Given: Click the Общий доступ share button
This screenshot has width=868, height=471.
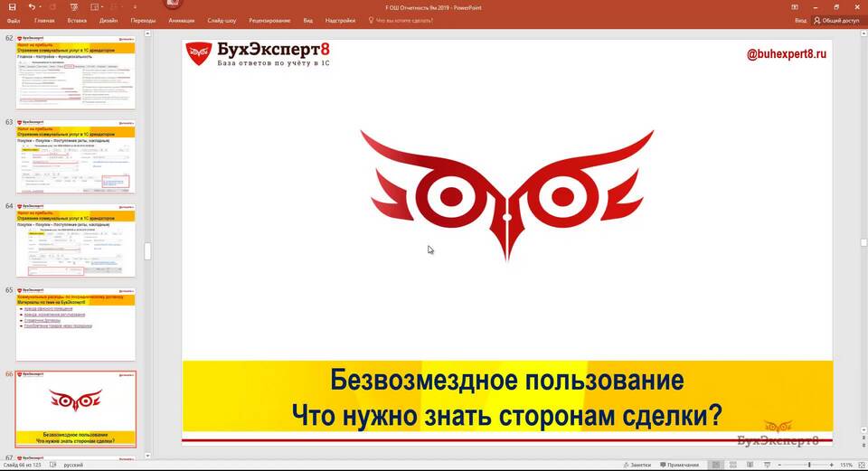Looking at the screenshot, I should click(835, 19).
